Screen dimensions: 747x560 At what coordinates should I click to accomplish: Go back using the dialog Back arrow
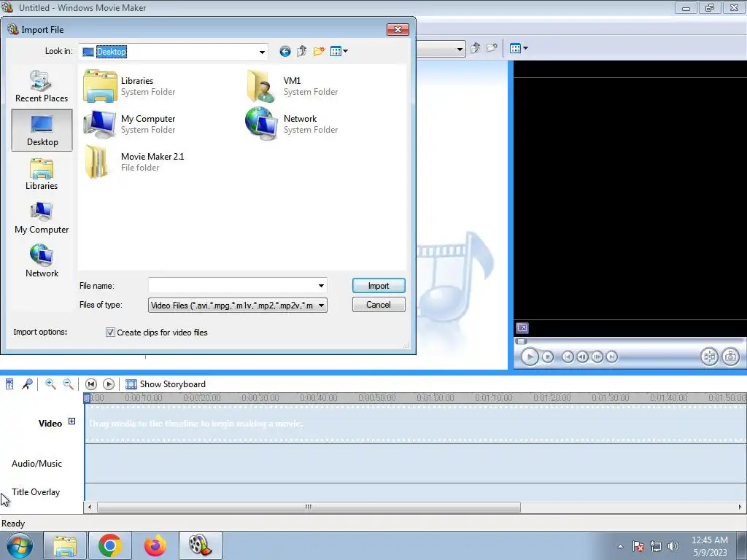click(x=285, y=52)
